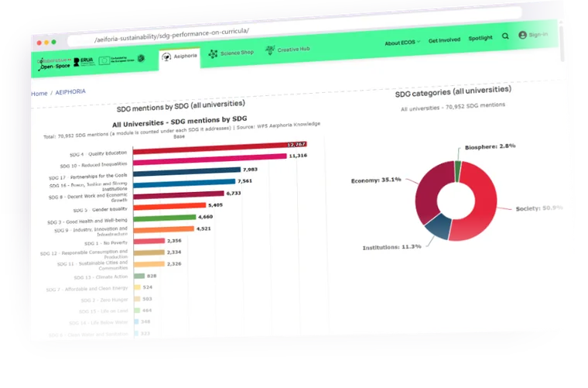588x388 pixels.
Task: Go to the Home breadcrumb link
Action: (x=39, y=94)
